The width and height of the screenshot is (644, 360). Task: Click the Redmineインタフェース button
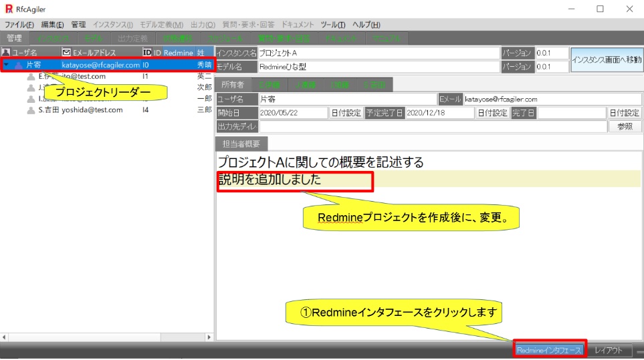(x=550, y=350)
